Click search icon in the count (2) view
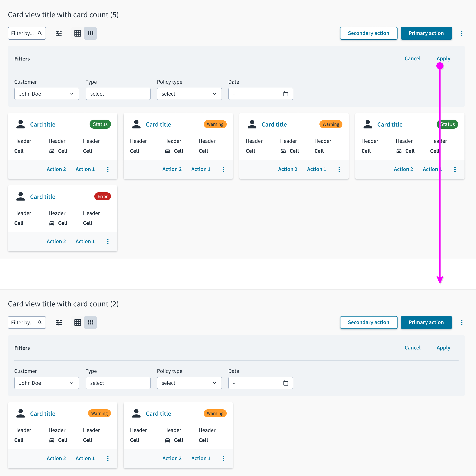476x476 pixels. pos(40,322)
